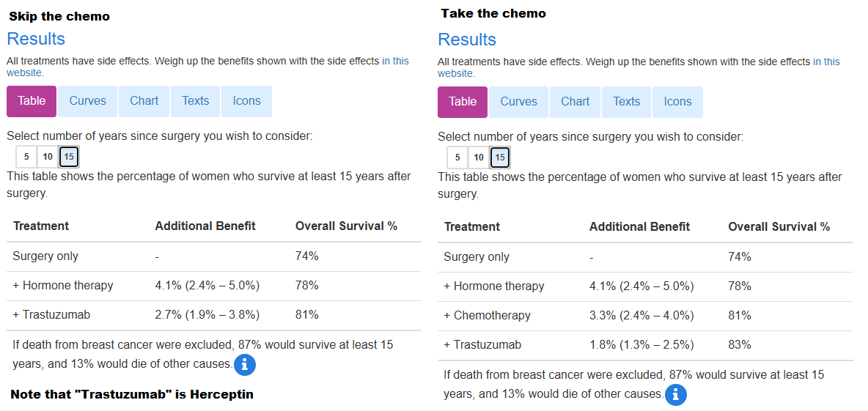Select 5 years in Take the chemo panel
Screen dimensions: 868x411
[457, 158]
